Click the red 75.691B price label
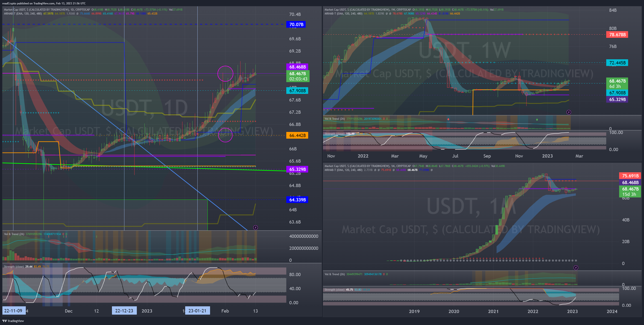644x325 pixels. (x=630, y=176)
